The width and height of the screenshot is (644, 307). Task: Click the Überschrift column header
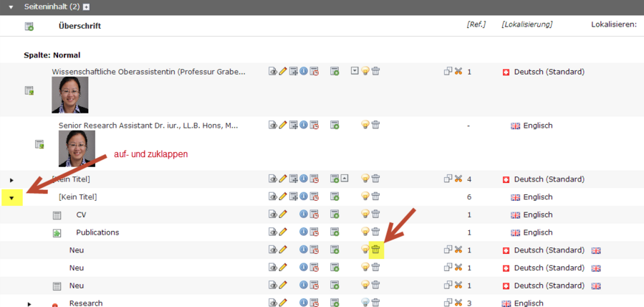pyautogui.click(x=80, y=27)
